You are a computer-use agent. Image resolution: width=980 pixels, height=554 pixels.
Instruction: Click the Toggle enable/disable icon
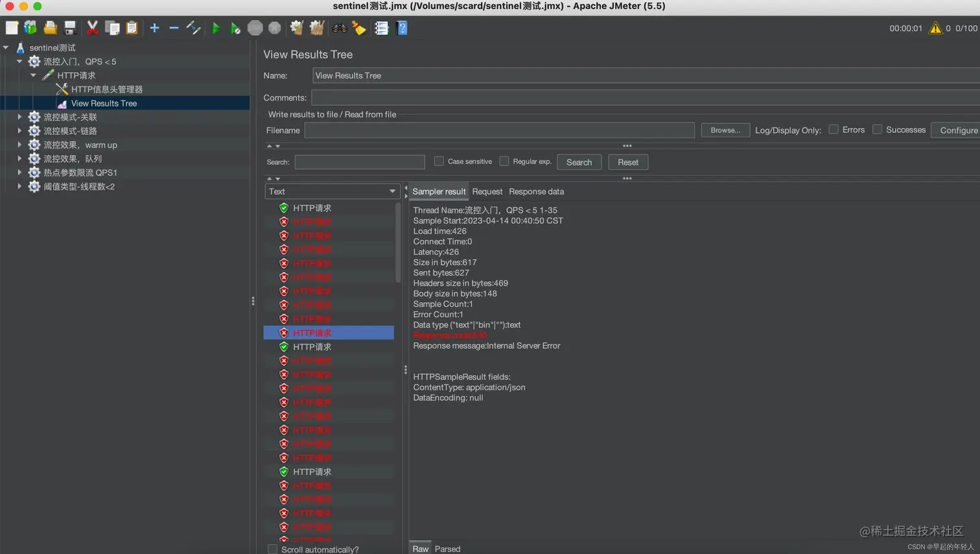193,28
